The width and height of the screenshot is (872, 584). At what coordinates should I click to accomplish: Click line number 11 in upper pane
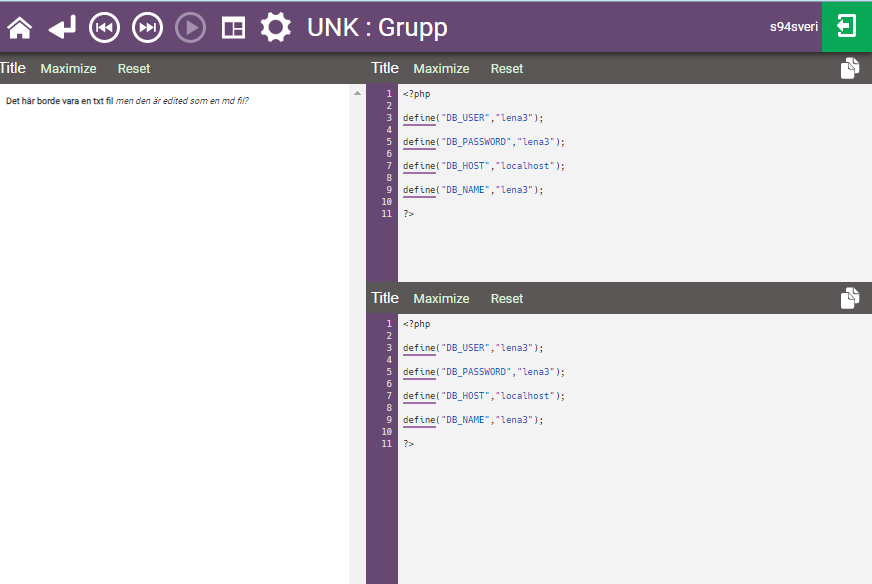(x=387, y=214)
